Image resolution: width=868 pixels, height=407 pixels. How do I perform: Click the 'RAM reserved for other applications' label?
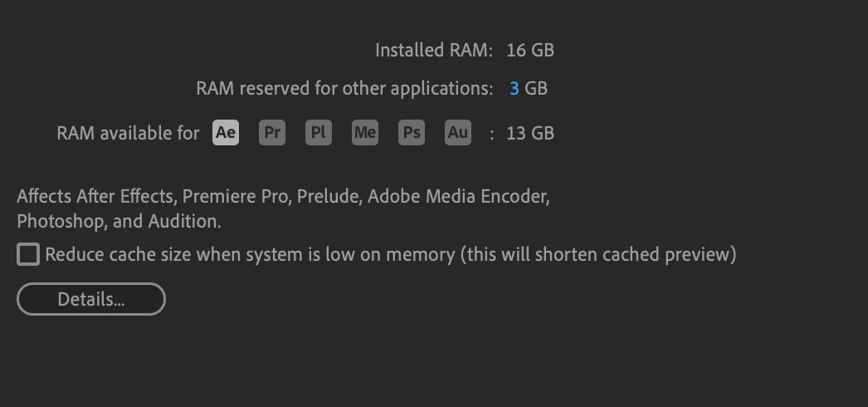[x=344, y=88]
